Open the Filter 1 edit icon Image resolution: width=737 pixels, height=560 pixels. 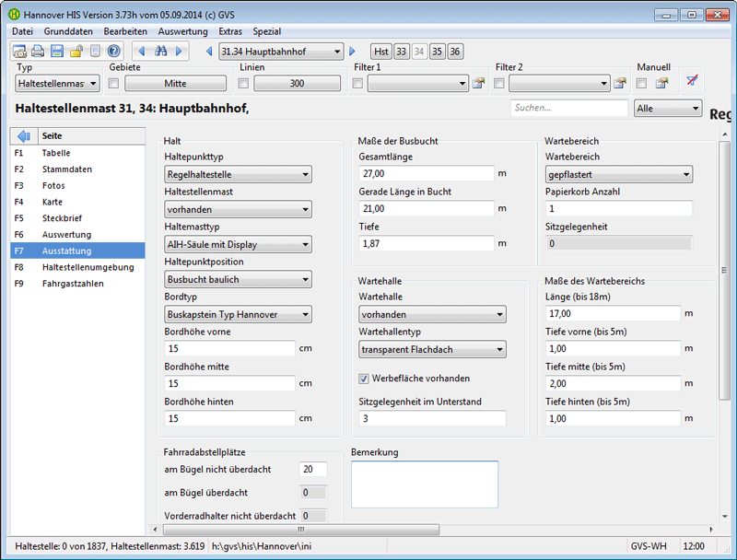point(478,83)
